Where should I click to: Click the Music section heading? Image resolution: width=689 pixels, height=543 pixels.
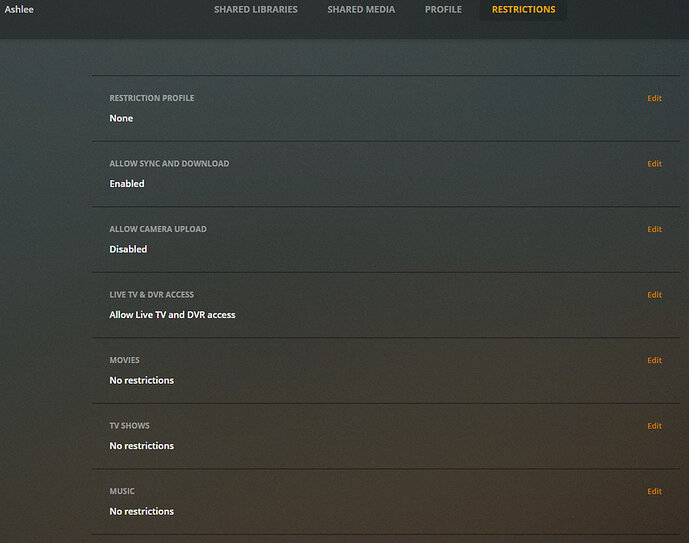point(122,491)
